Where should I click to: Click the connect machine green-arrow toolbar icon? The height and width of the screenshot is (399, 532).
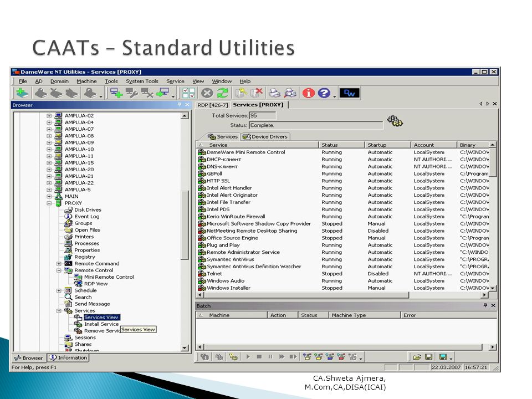162,93
